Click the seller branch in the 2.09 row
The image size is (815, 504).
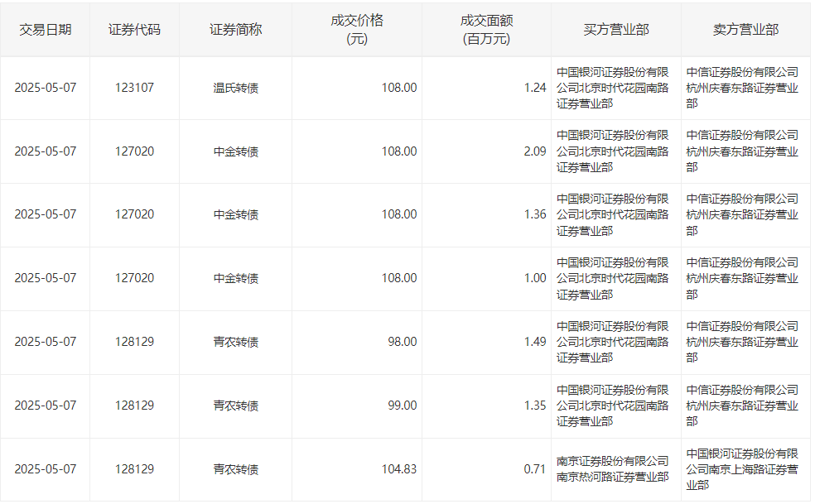[742, 151]
